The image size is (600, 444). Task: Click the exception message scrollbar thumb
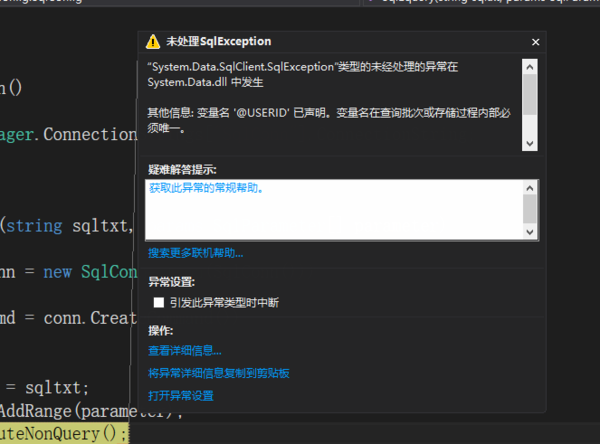(x=530, y=95)
